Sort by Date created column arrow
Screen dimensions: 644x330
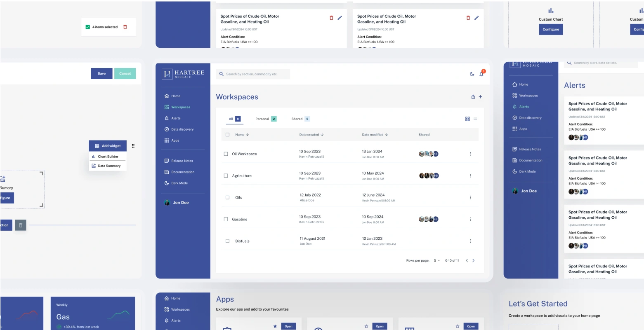[x=322, y=135]
